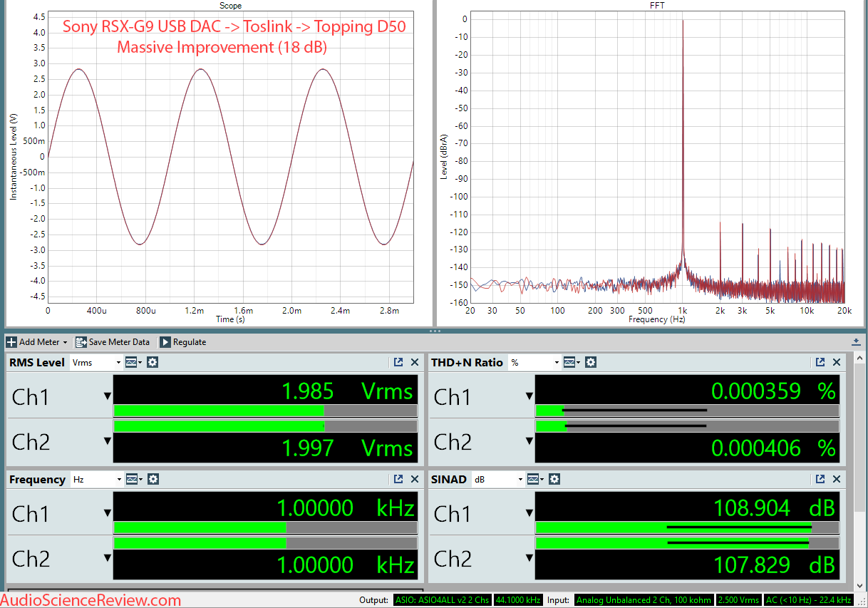Expand SINAD Ch1 arrow
Screen dimensions: 868x608
point(529,513)
